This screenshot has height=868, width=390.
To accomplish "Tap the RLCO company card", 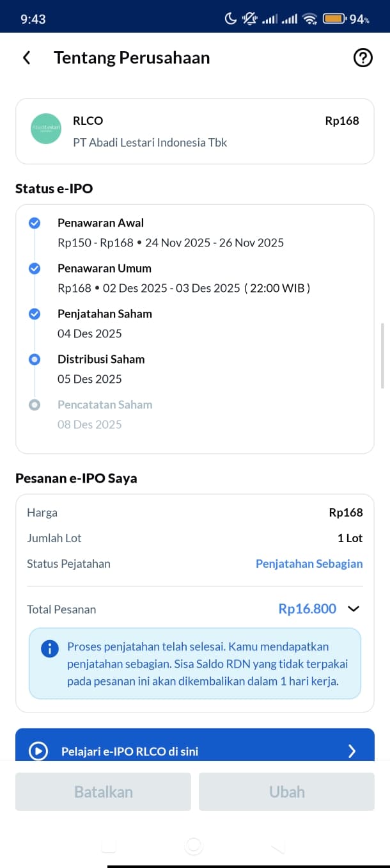I will (x=195, y=131).
